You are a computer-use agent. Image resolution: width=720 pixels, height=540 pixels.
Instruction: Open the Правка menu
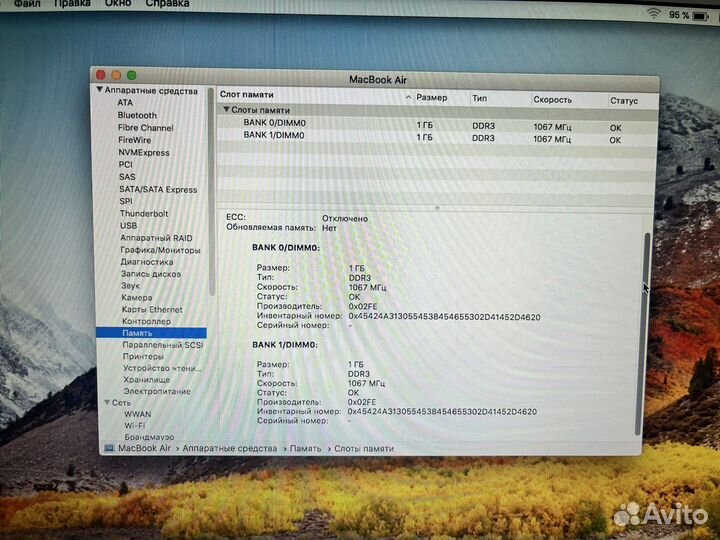(72, 4)
